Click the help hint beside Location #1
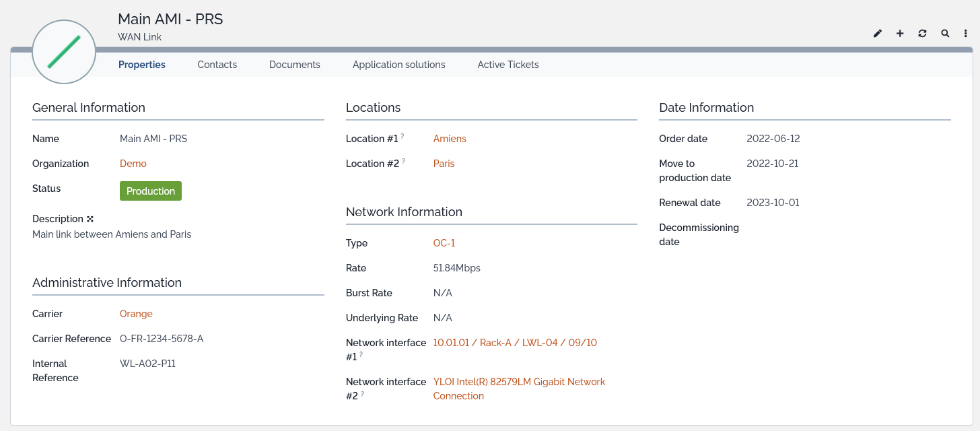This screenshot has width=980, height=431. (403, 137)
